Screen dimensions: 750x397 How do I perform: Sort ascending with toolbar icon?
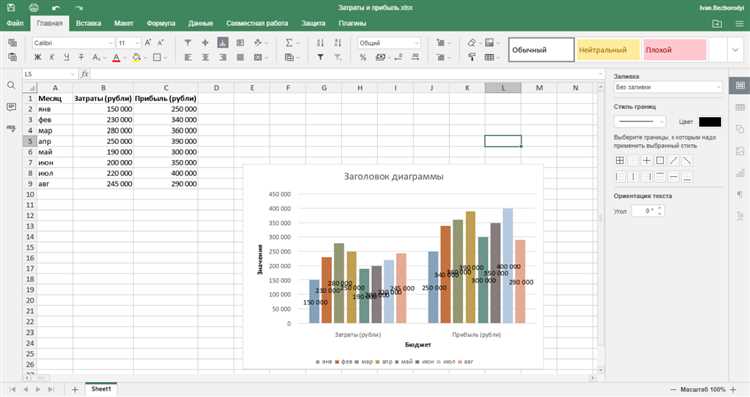point(320,43)
